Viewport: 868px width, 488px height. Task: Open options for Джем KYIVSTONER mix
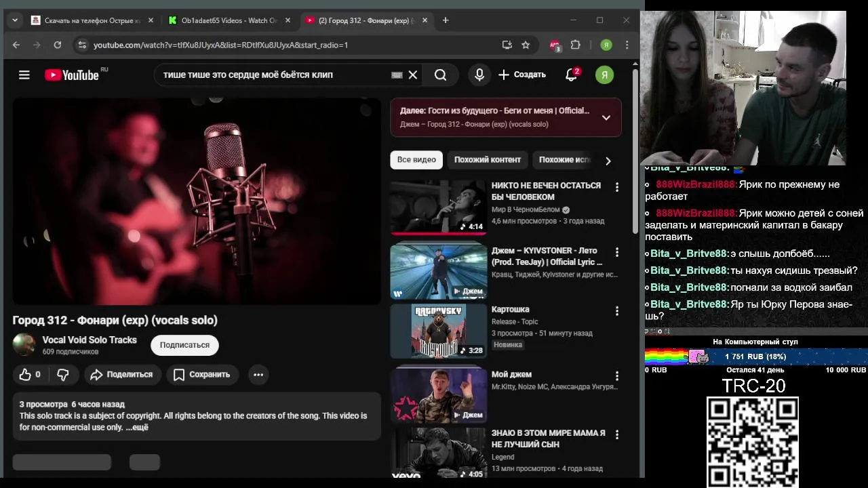tap(616, 252)
